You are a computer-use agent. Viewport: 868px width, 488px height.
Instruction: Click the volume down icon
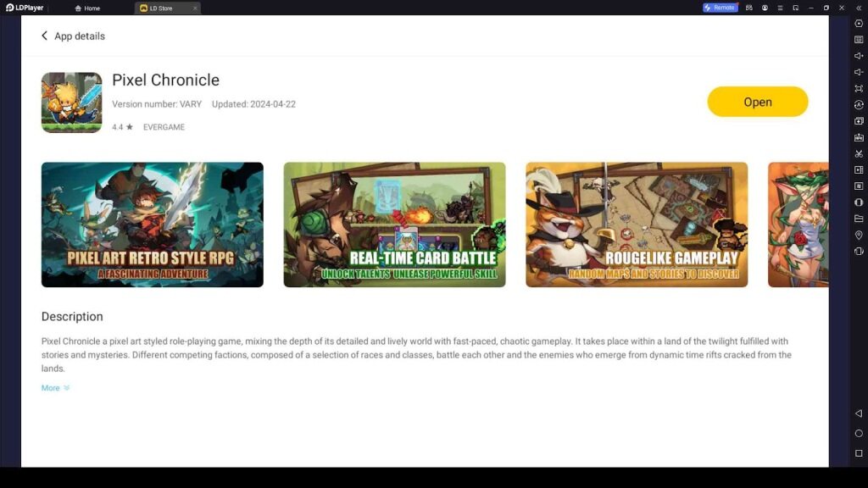859,72
